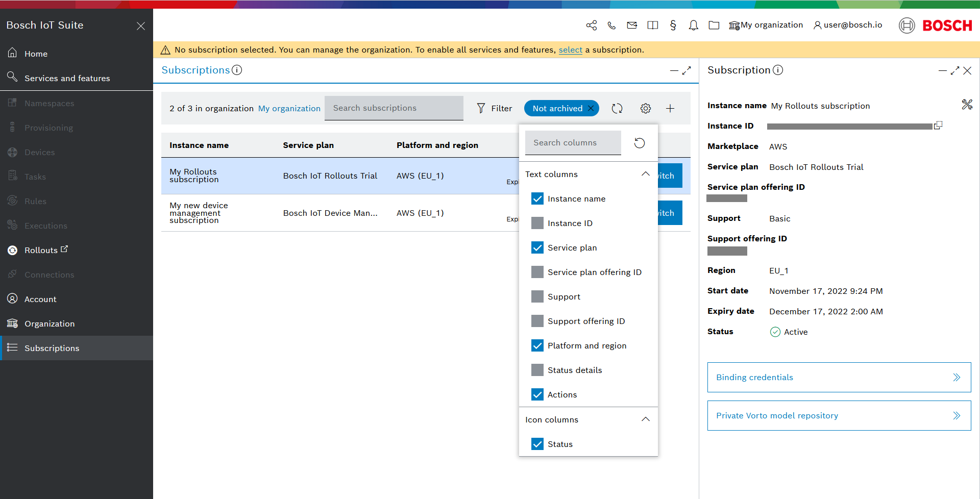
Task: Focus the Search columns field
Action: click(x=573, y=143)
